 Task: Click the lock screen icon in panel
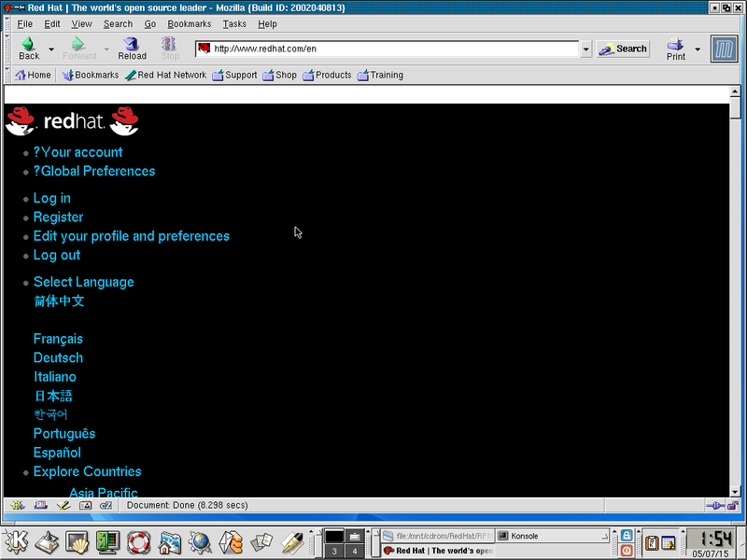coord(627,535)
